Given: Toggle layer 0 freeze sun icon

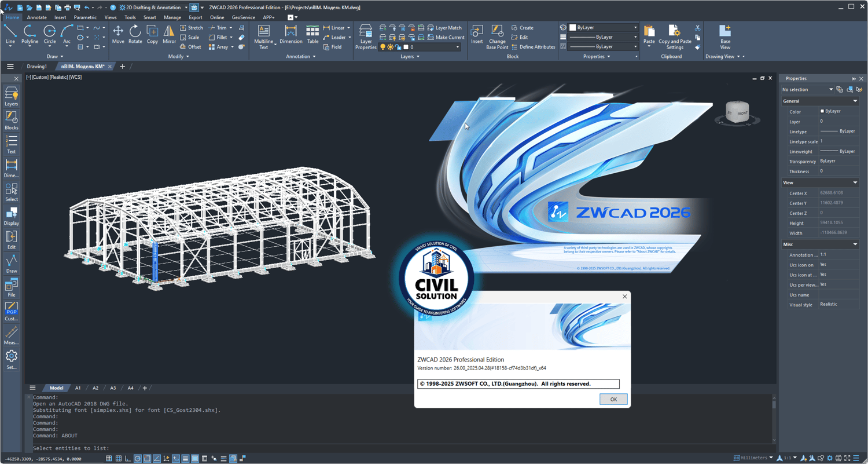Looking at the screenshot, I should coord(390,47).
